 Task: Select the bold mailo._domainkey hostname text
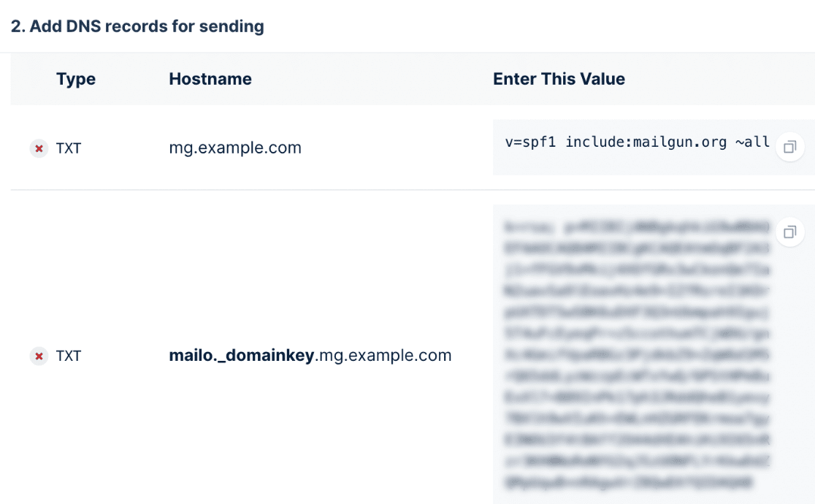pos(242,356)
